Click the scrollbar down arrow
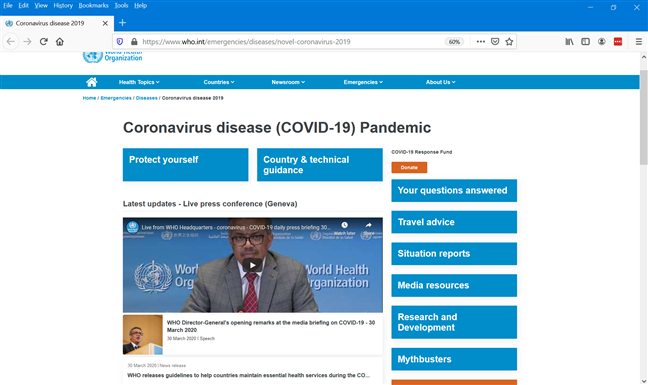 coord(644,381)
